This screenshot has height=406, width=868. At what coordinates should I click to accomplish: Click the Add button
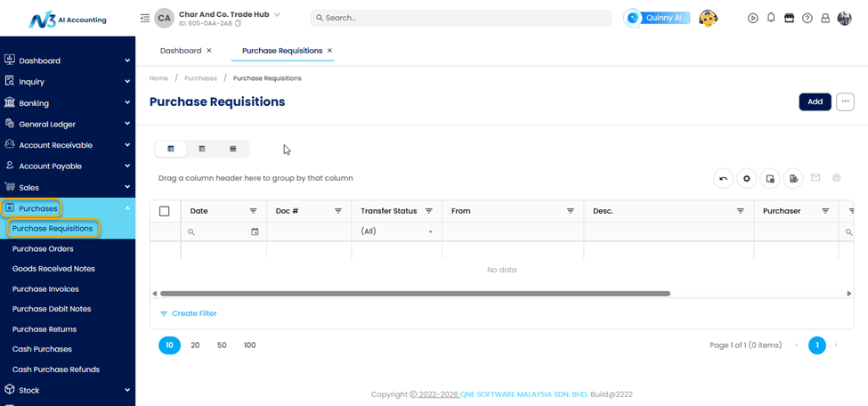pyautogui.click(x=815, y=101)
